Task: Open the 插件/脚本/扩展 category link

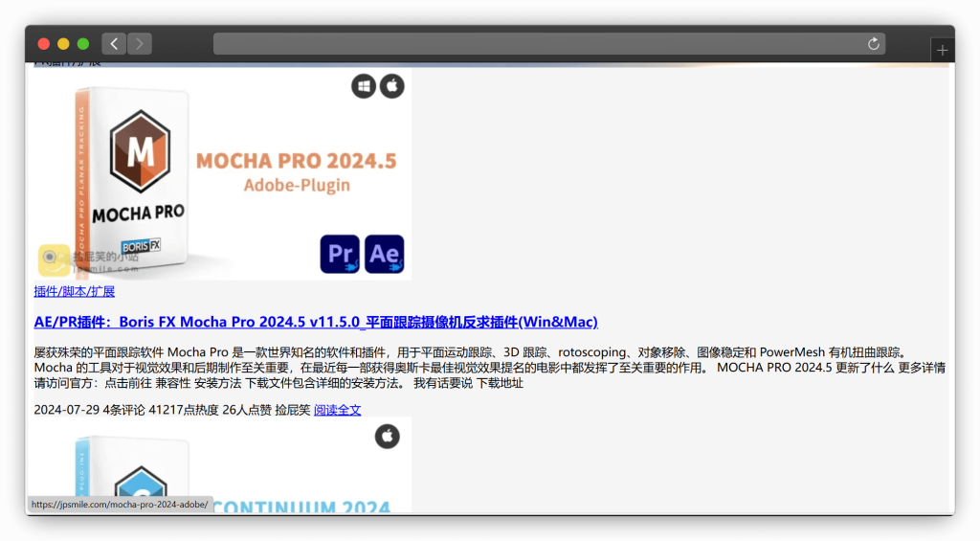Action: click(75, 291)
